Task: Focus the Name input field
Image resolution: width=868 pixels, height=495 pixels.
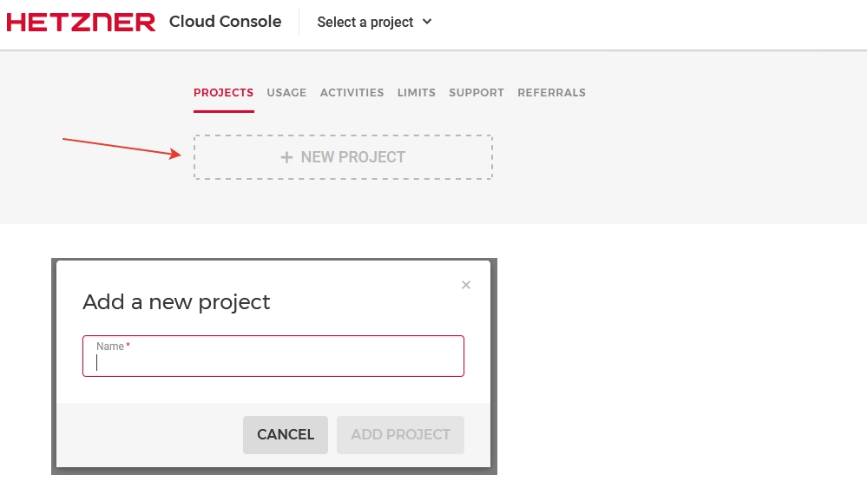Action: (x=273, y=362)
